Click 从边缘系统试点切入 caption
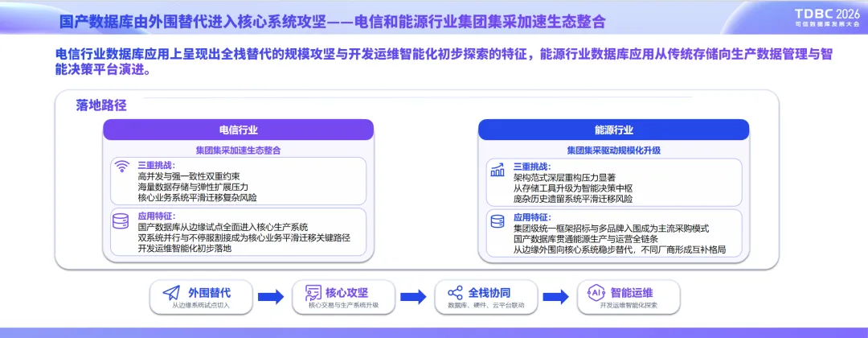 tap(201, 305)
